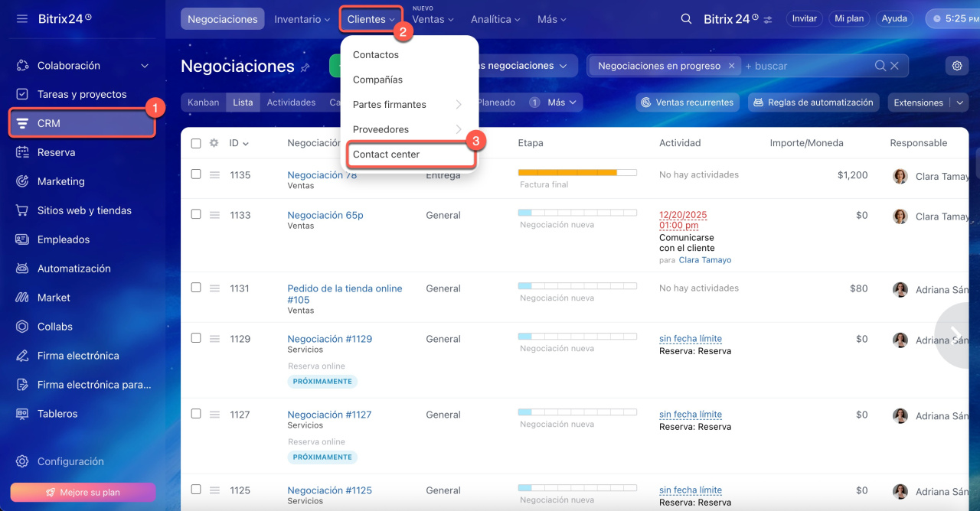The height and width of the screenshot is (511, 980).
Task: Open the hamburger menu icon beside Bitrix24
Action: tap(21, 18)
